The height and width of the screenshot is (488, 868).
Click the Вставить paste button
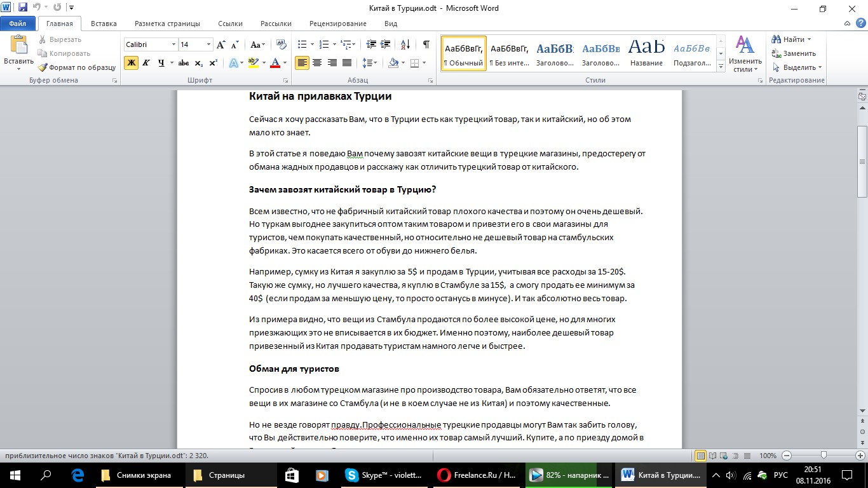point(18,53)
